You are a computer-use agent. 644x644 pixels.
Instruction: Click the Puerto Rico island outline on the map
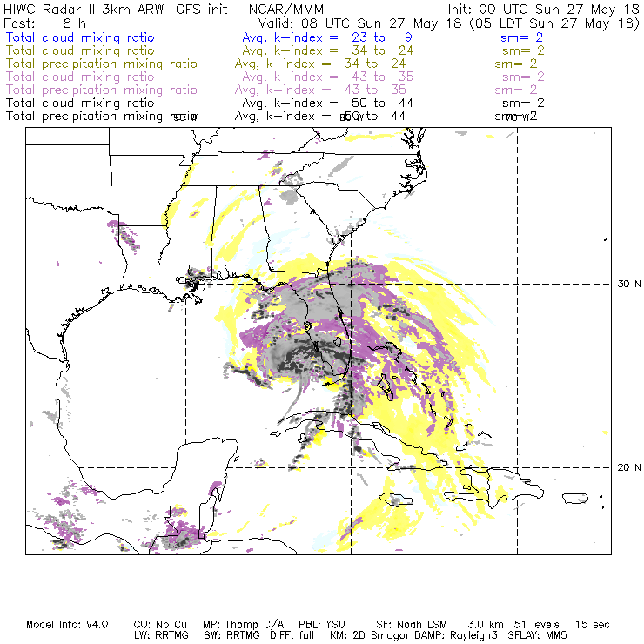575,499
